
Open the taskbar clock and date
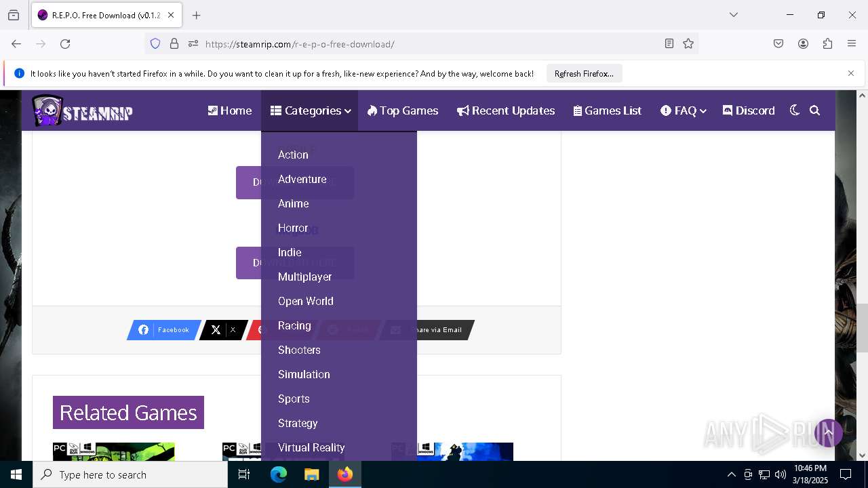coord(810,474)
